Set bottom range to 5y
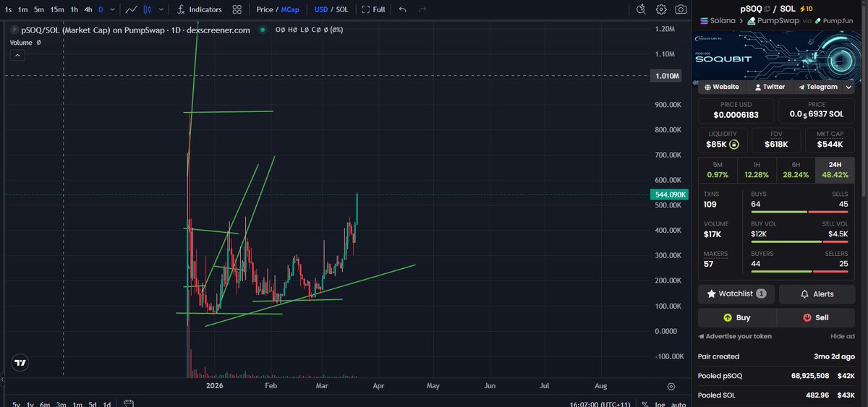 pos(17,403)
